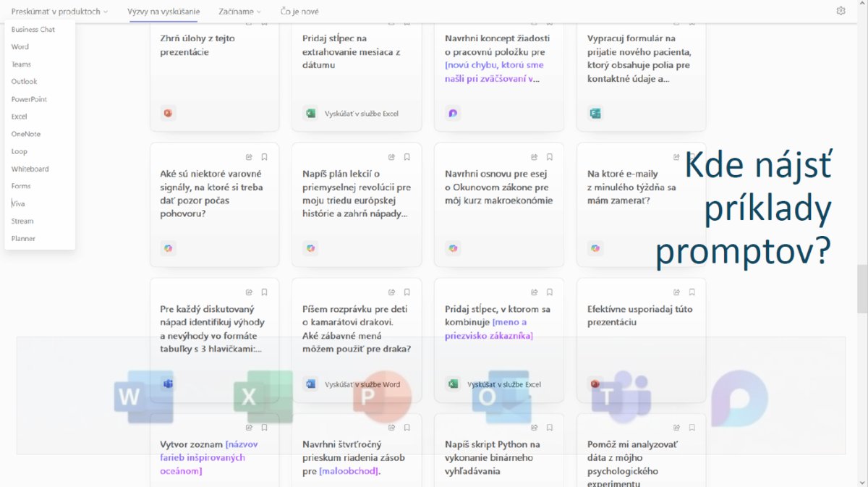The height and width of the screenshot is (487, 868).
Task: Click the vertical scrollbar thumb
Action: click(861, 289)
